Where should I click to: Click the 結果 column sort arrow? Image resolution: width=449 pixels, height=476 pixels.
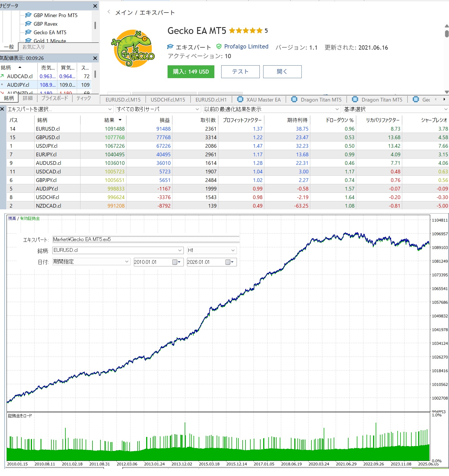(120, 120)
